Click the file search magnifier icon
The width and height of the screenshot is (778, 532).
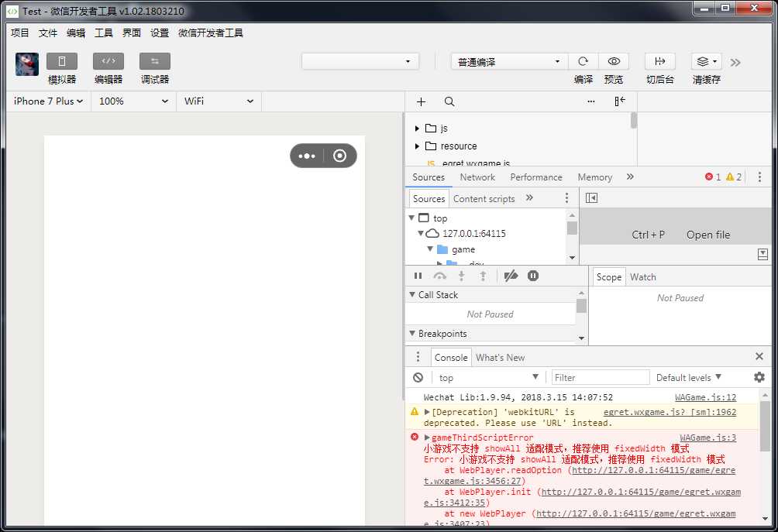(449, 101)
